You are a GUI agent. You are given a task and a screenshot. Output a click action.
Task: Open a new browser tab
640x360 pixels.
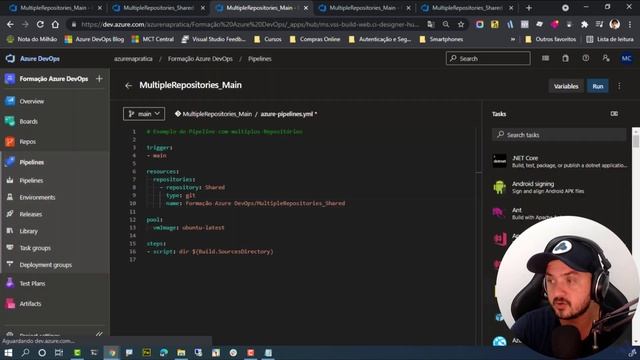[529, 8]
